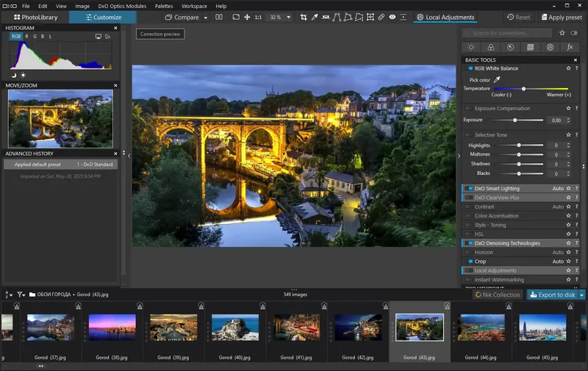The width and height of the screenshot is (588, 371).
Task: Select the Crop tool in toolbar
Action: (304, 17)
